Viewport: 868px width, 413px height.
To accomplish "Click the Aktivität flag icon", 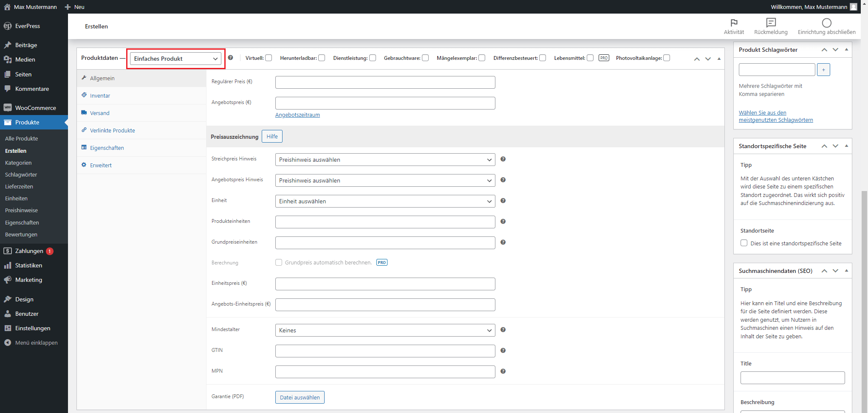I will coord(734,23).
